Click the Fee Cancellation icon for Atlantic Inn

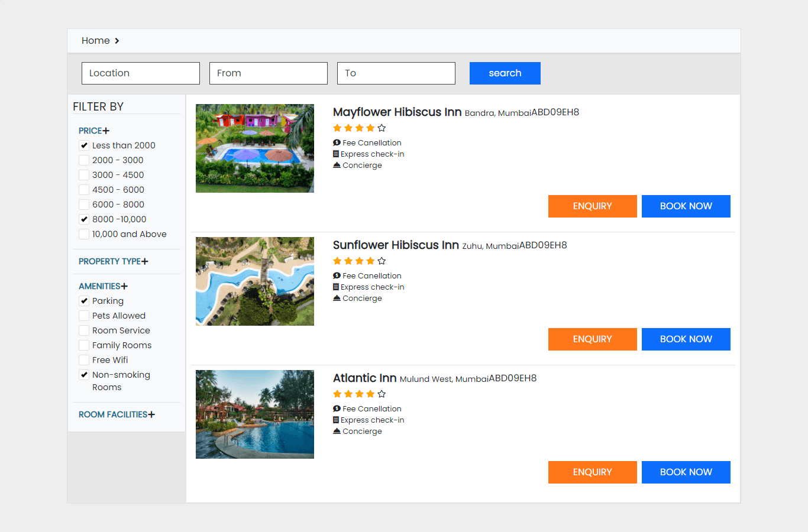pos(338,408)
